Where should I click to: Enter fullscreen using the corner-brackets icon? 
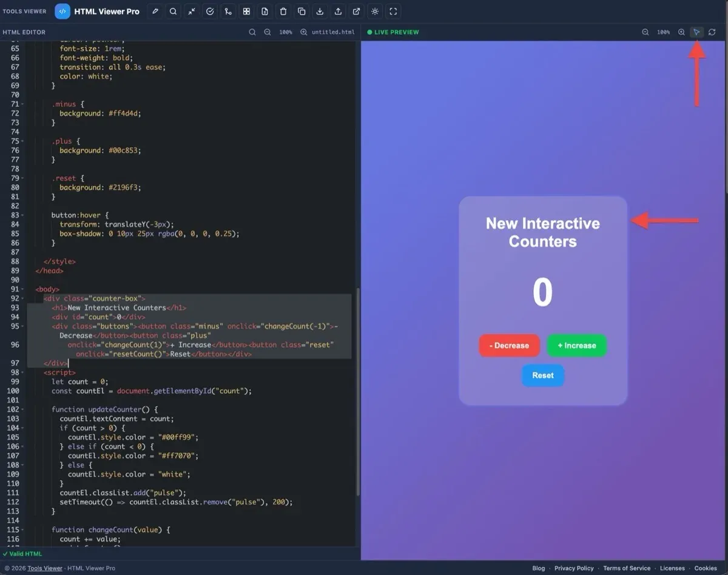(x=393, y=12)
